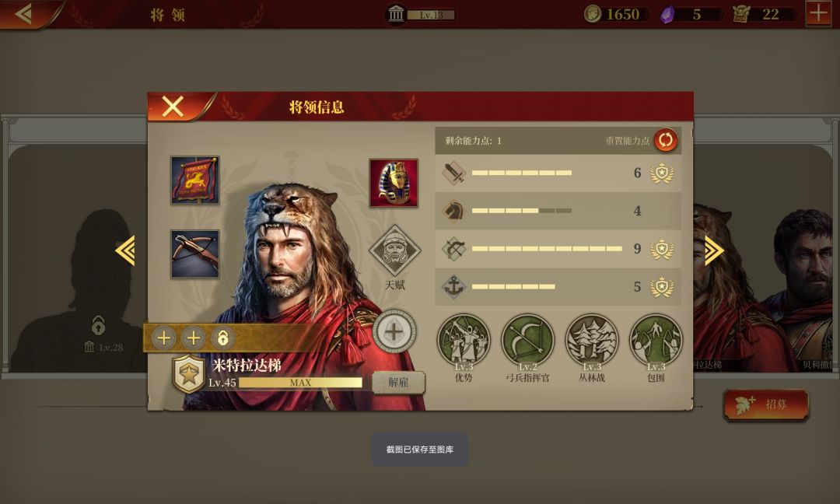840x504 pixels.
Task: Open the red banner flag equipment slot
Action: [195, 180]
